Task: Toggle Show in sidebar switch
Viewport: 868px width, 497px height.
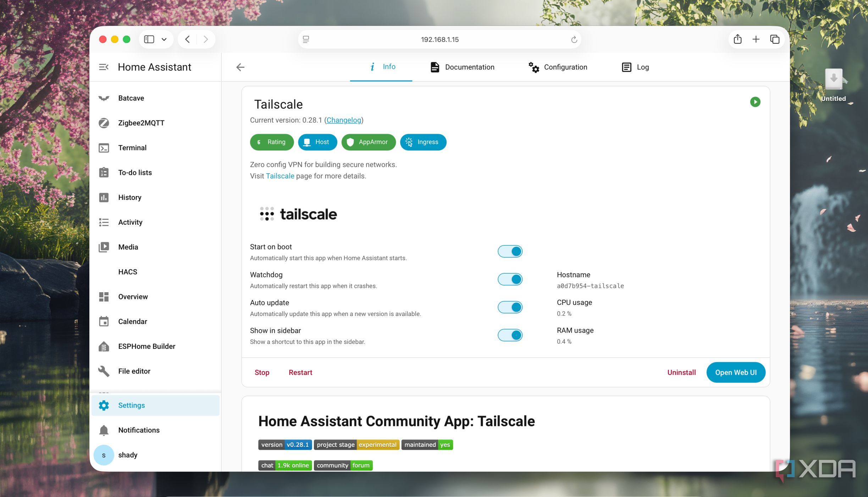Action: [x=510, y=335]
